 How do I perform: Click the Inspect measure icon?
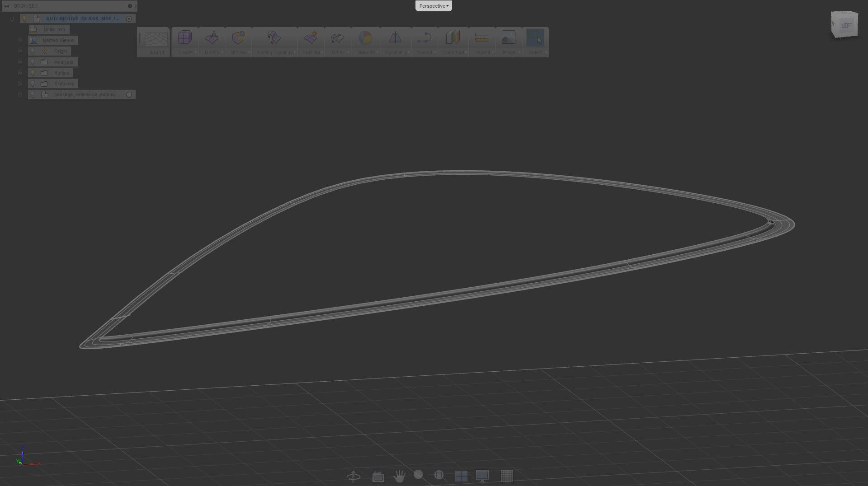pyautogui.click(x=481, y=37)
